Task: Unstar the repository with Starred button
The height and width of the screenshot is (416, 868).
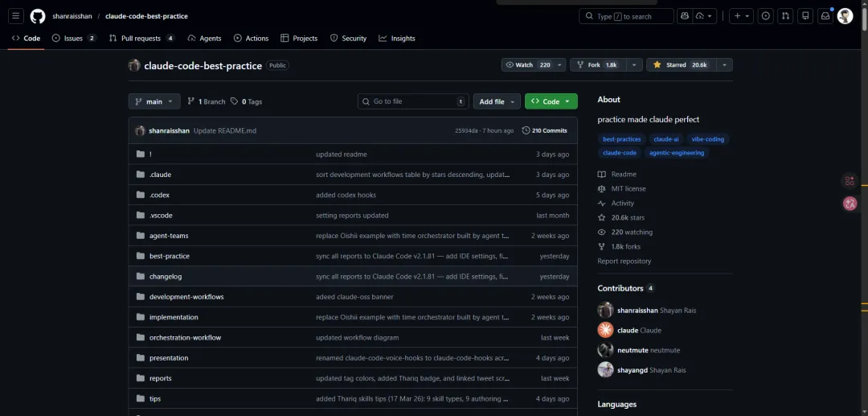Action: 678,65
